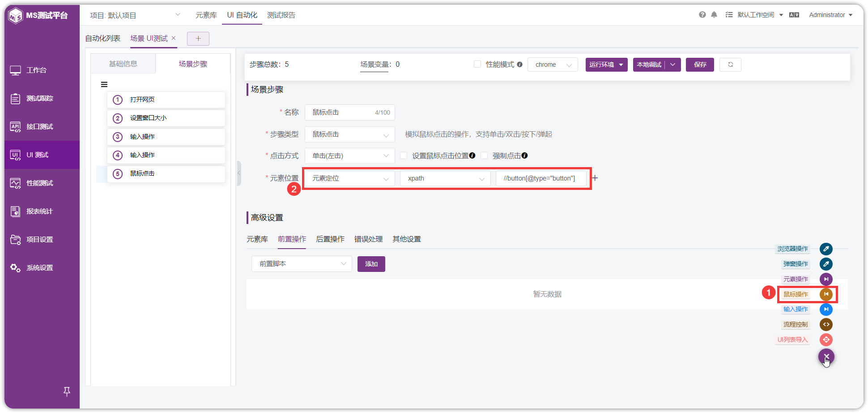The image size is (868, 413).
Task: Add a new tab with plus button
Action: tap(198, 39)
